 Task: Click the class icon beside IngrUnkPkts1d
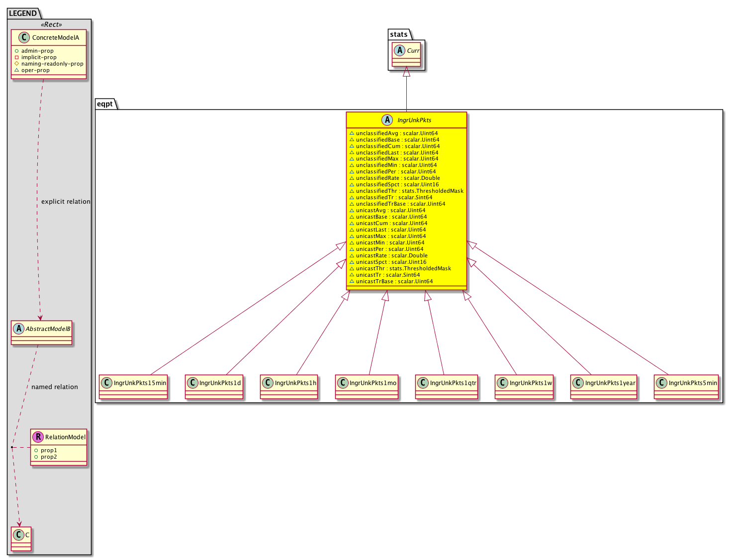tap(192, 383)
